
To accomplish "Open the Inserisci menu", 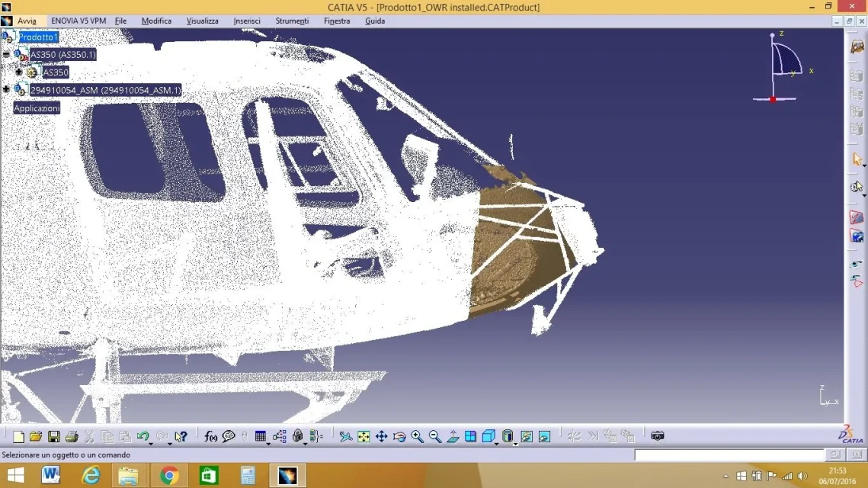I will point(246,21).
